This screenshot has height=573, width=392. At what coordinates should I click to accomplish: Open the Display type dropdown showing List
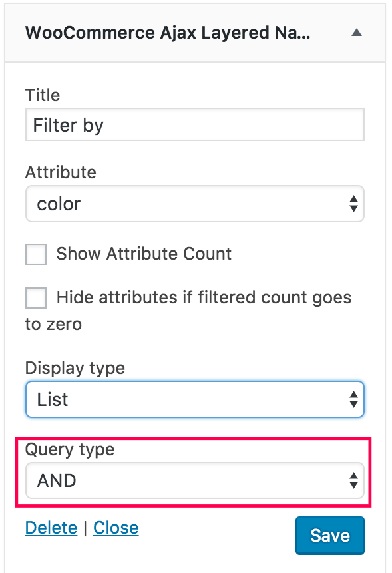pos(195,399)
